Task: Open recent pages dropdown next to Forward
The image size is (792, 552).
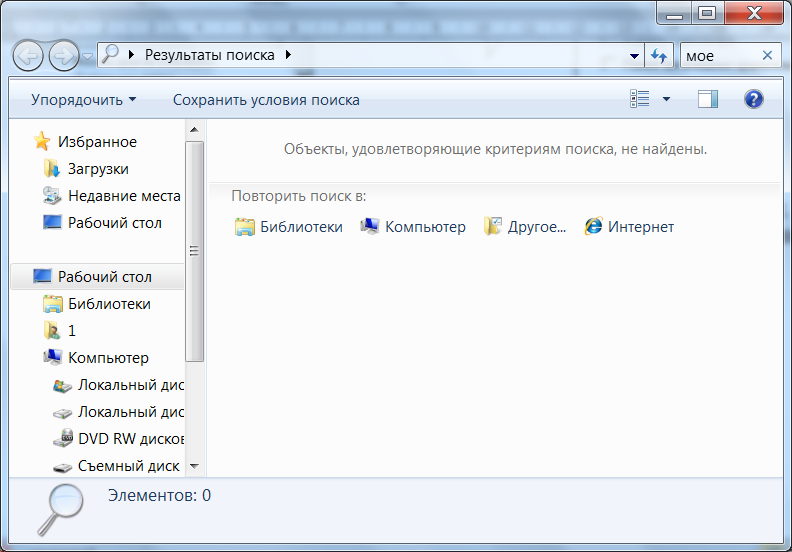Action: [87, 56]
